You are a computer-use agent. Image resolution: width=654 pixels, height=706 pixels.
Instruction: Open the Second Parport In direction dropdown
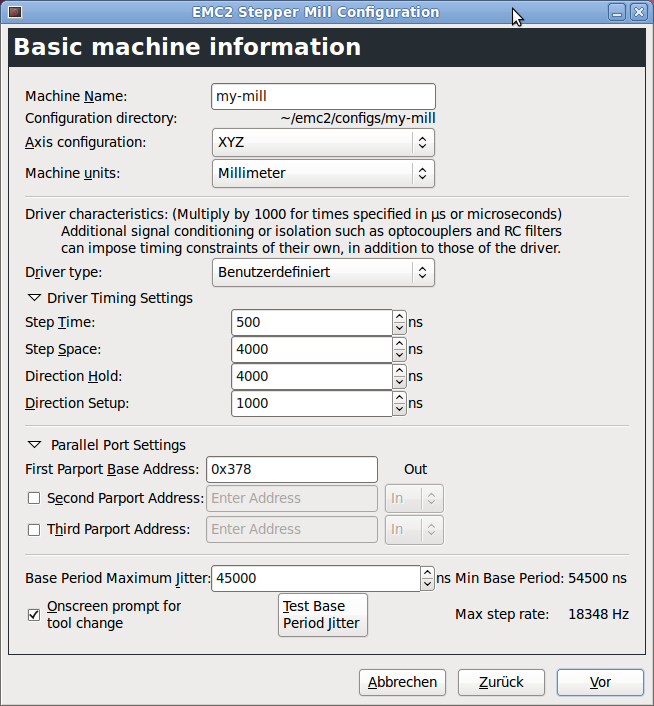414,498
